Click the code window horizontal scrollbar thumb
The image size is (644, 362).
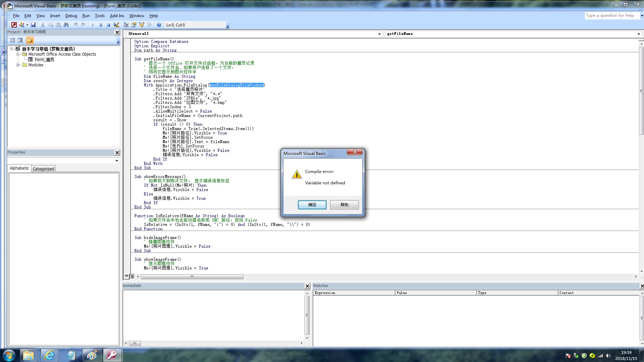192,277
